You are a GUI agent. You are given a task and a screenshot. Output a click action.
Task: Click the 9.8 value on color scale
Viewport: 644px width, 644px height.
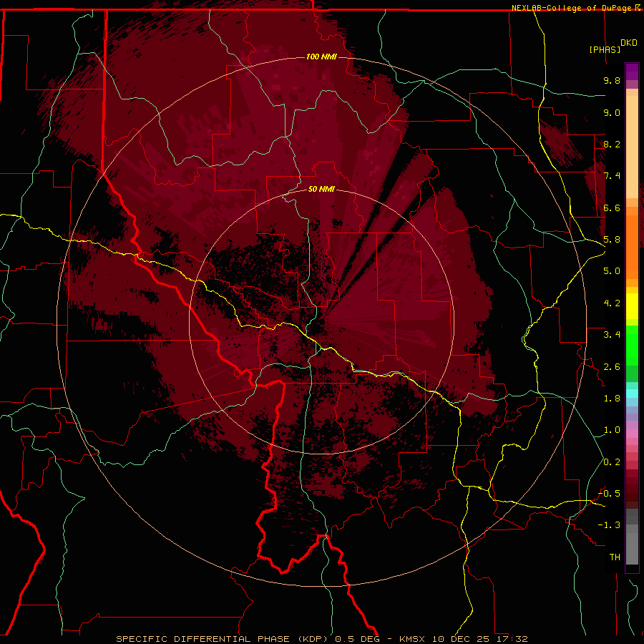tap(612, 80)
